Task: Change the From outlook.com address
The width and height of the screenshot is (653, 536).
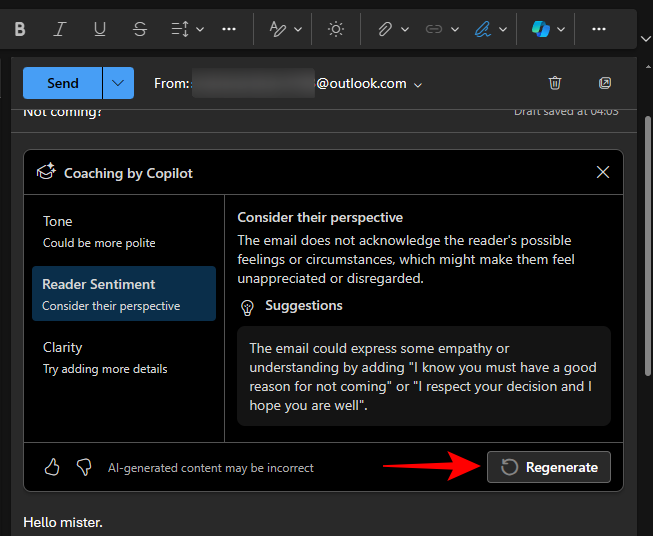Action: coord(287,84)
